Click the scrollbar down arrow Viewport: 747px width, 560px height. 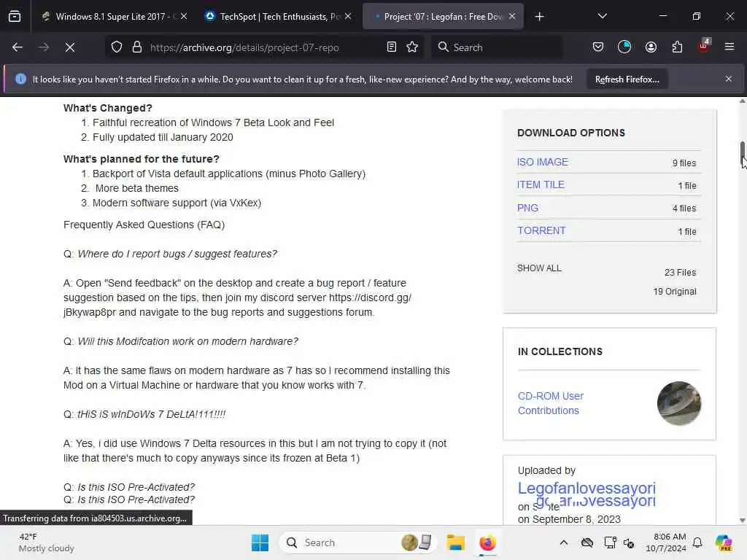[x=742, y=520]
